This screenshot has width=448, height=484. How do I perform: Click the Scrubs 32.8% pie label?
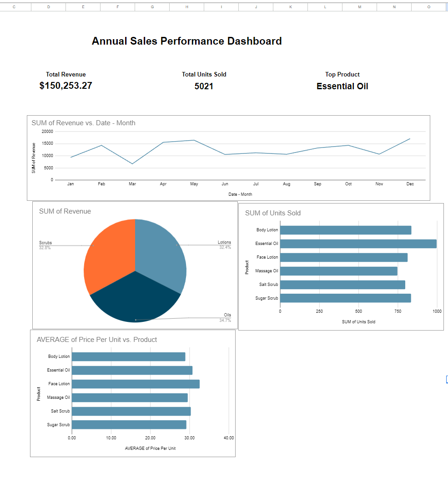pos(45,245)
